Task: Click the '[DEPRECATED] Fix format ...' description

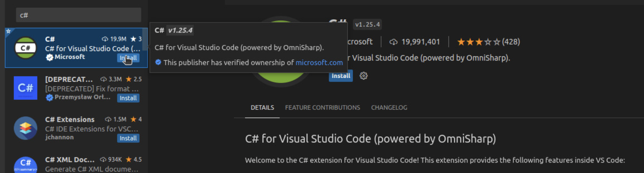Action: click(x=92, y=88)
